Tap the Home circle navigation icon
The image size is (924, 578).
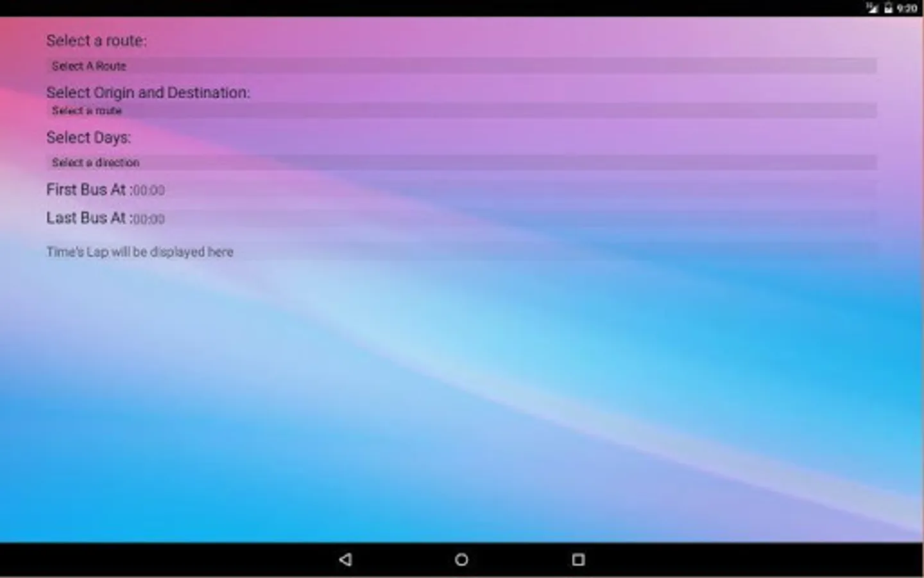[x=461, y=559]
